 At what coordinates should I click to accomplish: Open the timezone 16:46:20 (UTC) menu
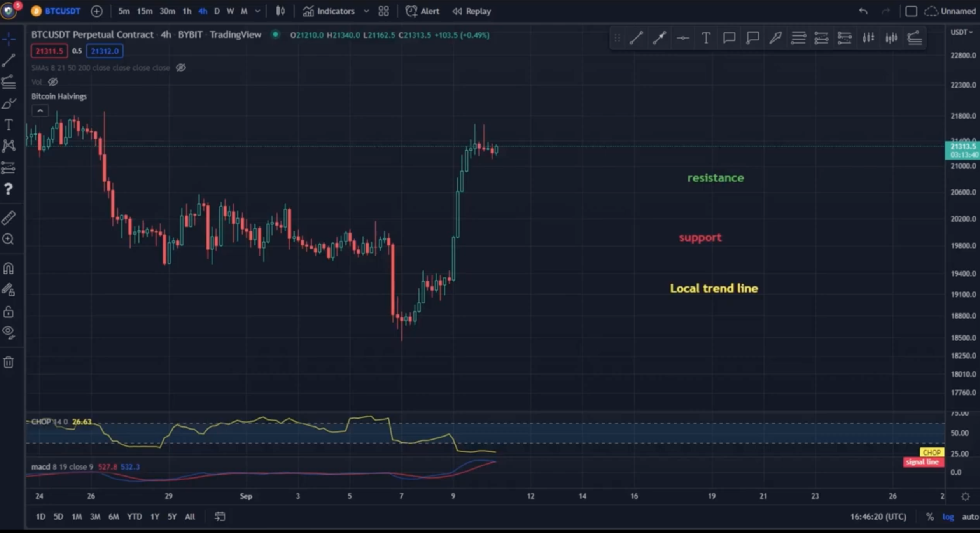[878, 517]
